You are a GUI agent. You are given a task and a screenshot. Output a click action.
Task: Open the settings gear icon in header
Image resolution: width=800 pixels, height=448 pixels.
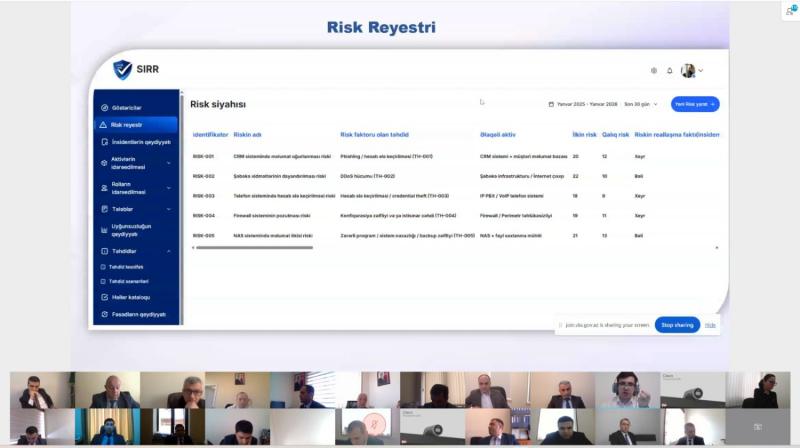654,71
